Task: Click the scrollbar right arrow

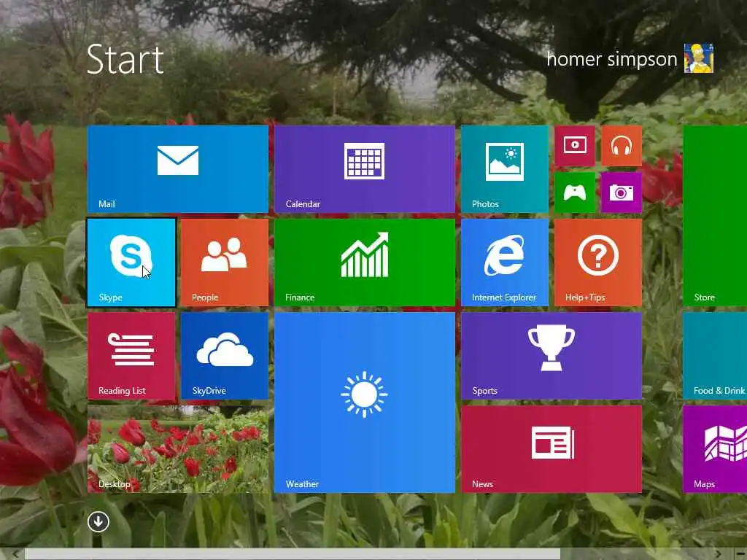Action: click(x=719, y=554)
